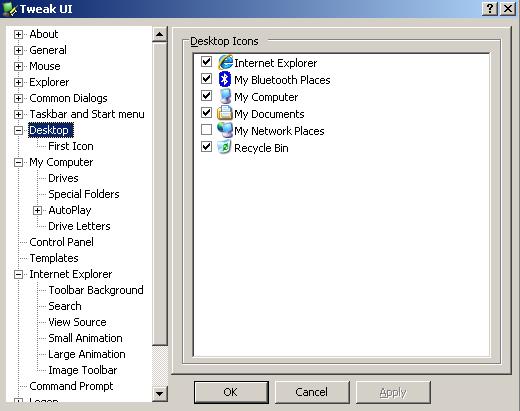
Task: Expand the About tree node
Action: 18,34
